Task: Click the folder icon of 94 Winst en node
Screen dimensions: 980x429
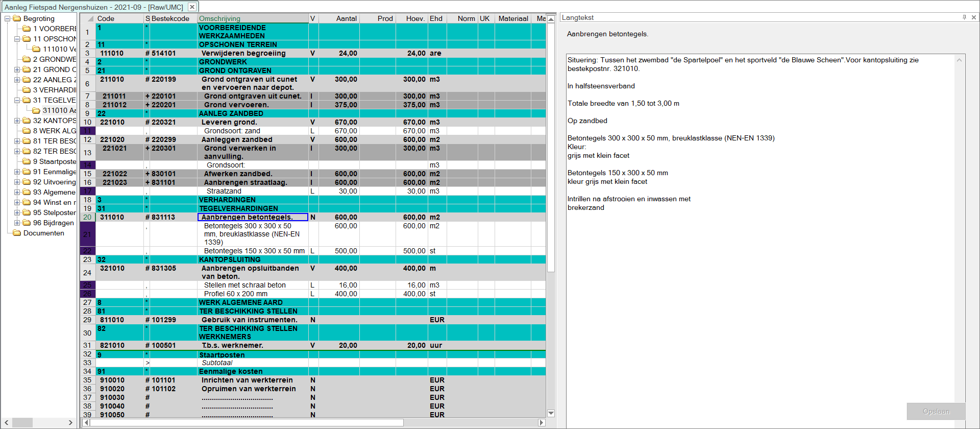Action: click(x=27, y=202)
